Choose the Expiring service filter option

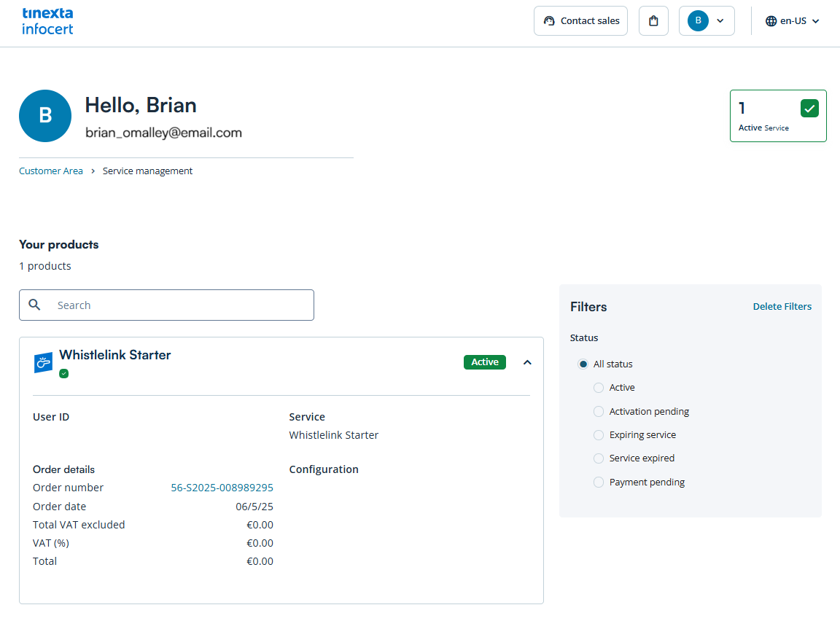tap(599, 435)
